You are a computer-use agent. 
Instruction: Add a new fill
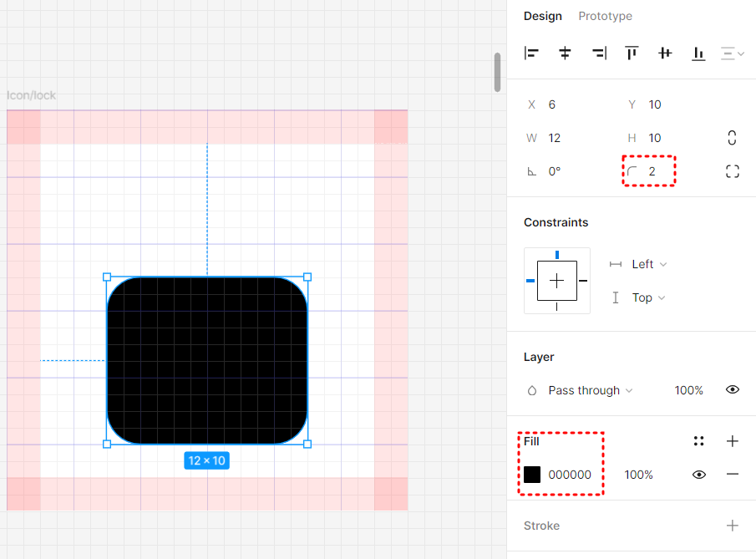pyautogui.click(x=733, y=441)
